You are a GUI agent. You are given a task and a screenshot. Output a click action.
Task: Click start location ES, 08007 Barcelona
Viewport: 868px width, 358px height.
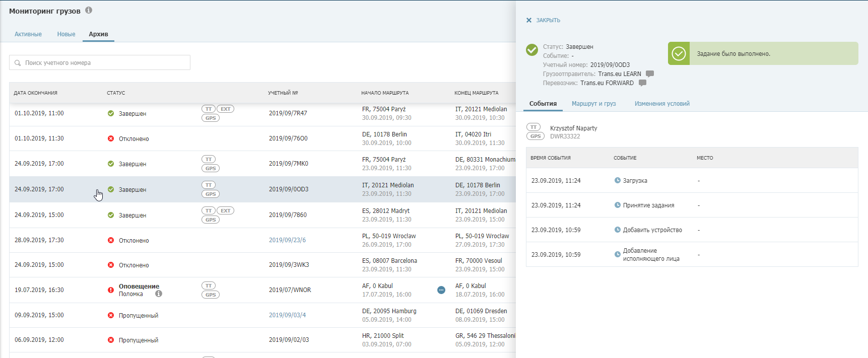(x=389, y=261)
